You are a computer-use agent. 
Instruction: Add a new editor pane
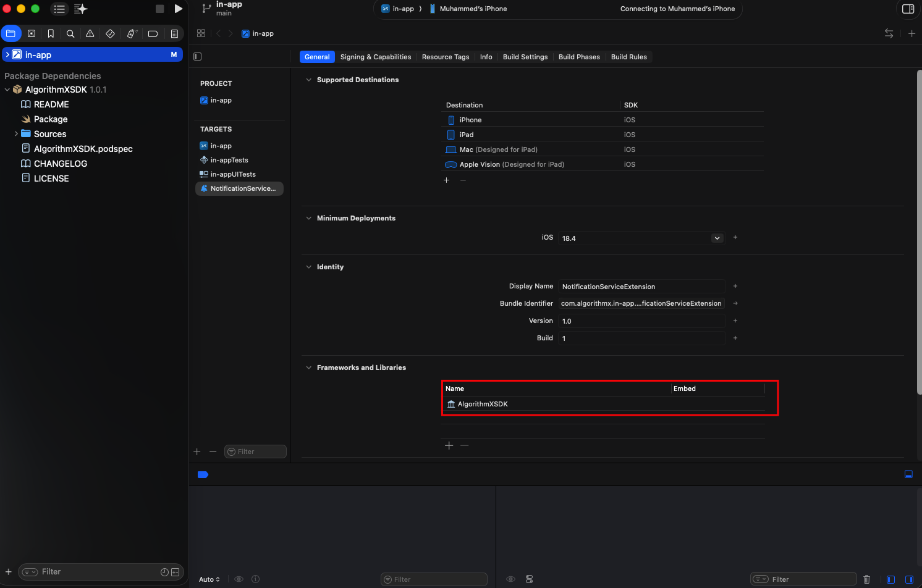[x=911, y=33]
